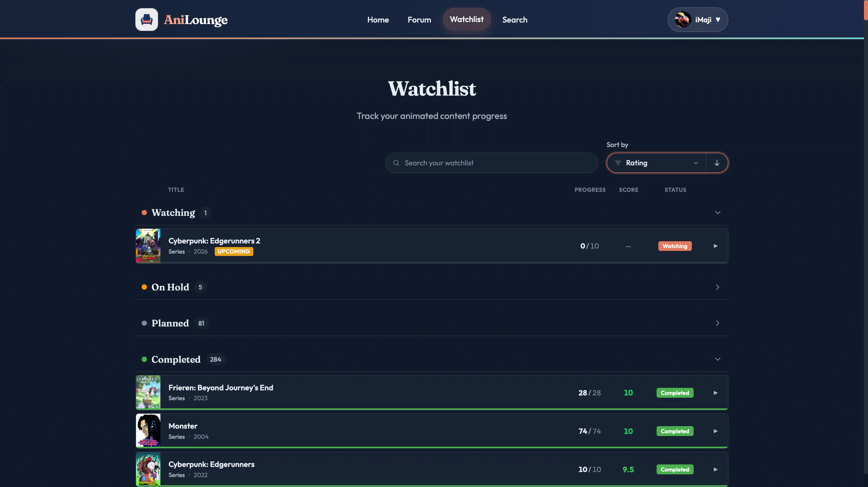Image resolution: width=868 pixels, height=487 pixels.
Task: Click the Frieren: Beyond Journey's End title
Action: pyautogui.click(x=221, y=388)
